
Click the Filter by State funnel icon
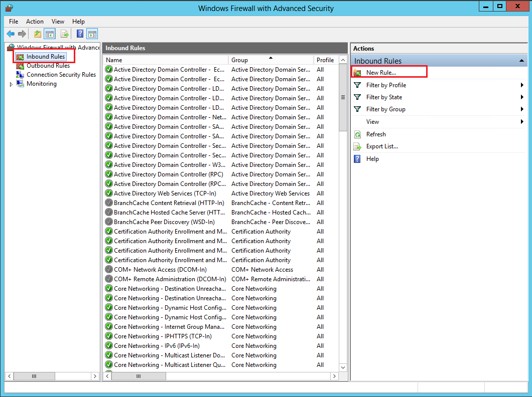pyautogui.click(x=357, y=97)
